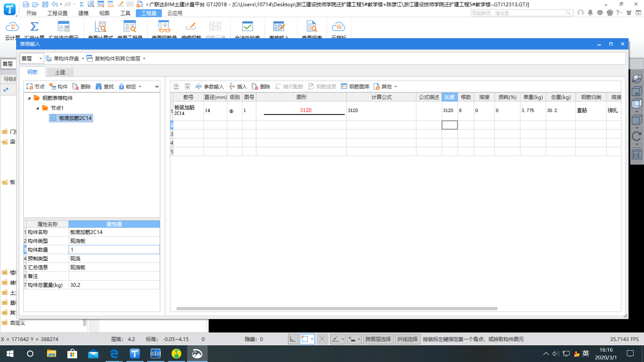644x362 pixels.
Task: Open Windows Start menu
Action: [x=10, y=354]
